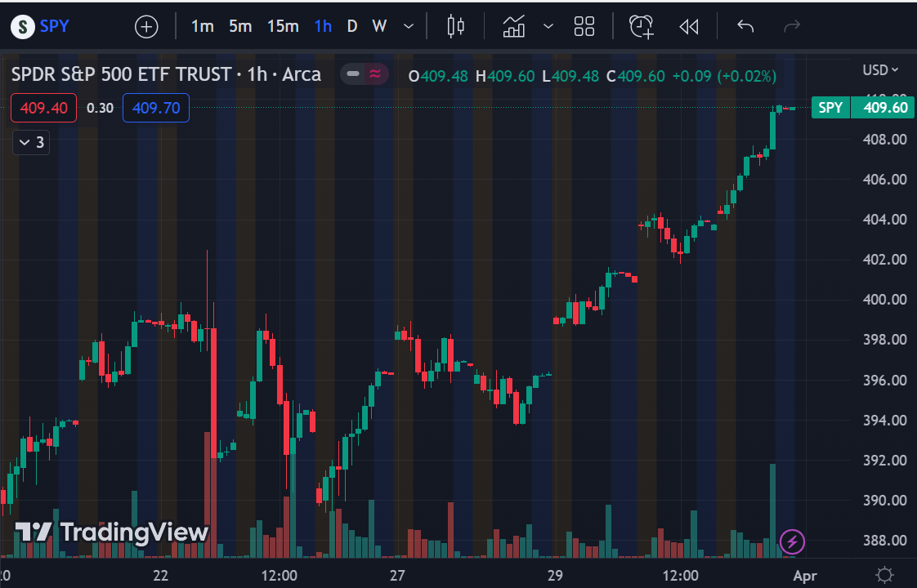Toggle the pink approximation symbol indicator

click(x=375, y=74)
